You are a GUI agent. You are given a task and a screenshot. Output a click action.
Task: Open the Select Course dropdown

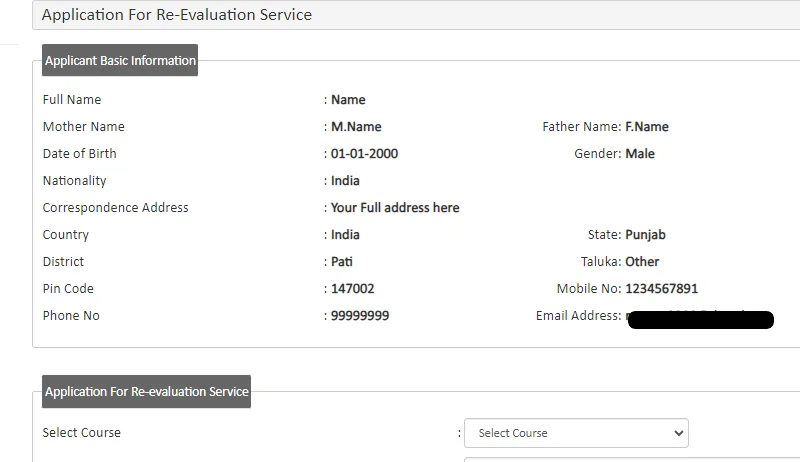click(576, 433)
